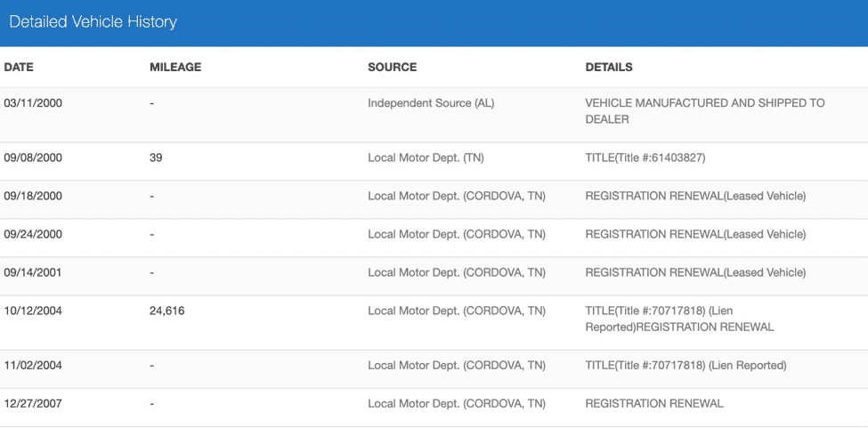
Task: Select the Independent Source (AL) entry
Action: tap(431, 103)
